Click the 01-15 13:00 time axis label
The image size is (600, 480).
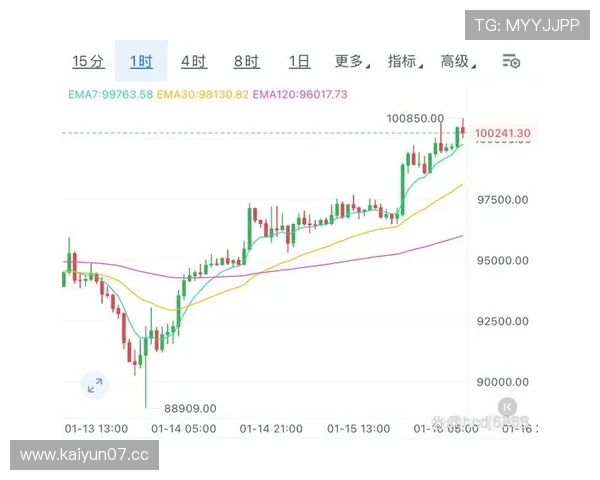click(x=359, y=429)
